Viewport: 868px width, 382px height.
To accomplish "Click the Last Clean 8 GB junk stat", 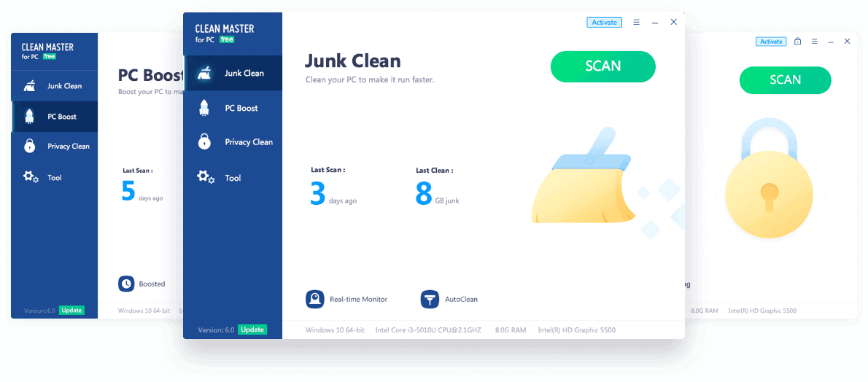I will pos(438,190).
